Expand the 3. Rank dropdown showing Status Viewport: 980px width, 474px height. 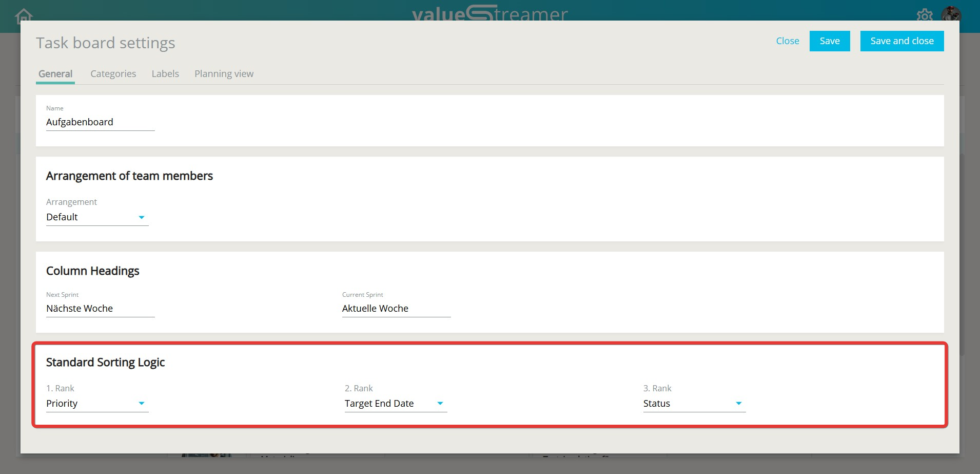coord(694,404)
